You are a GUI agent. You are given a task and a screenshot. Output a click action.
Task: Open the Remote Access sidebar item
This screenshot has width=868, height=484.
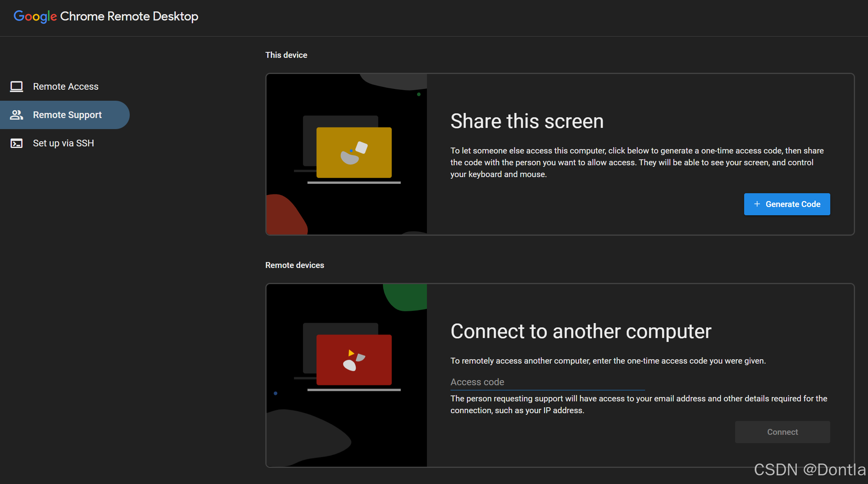[x=66, y=87]
